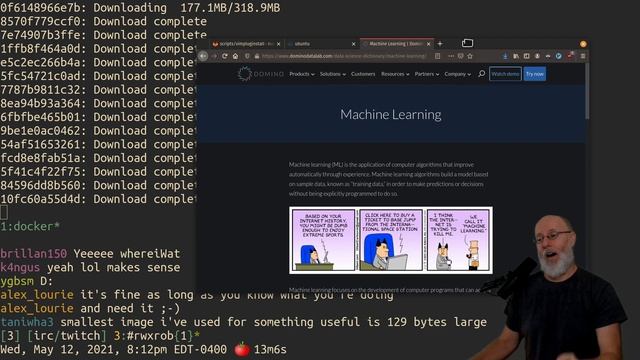Screen dimensions: 640x360
Task: Click username ygbsm in chat
Action: 16,281
